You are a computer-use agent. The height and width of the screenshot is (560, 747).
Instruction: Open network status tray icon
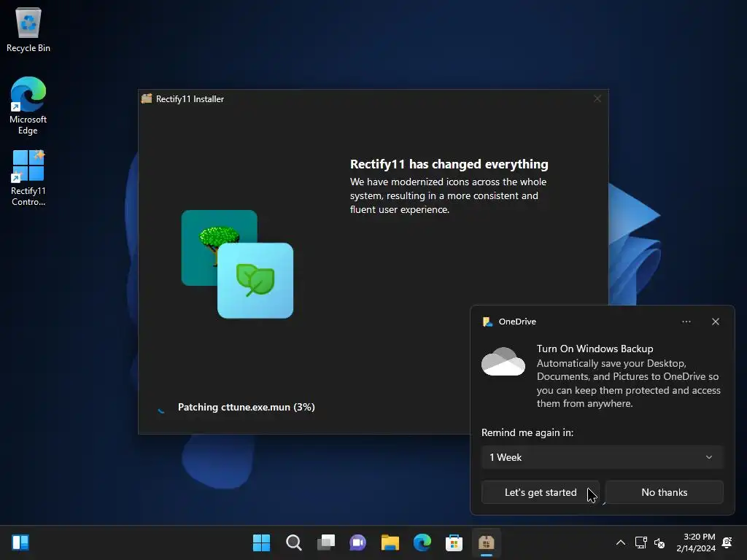[640, 542]
